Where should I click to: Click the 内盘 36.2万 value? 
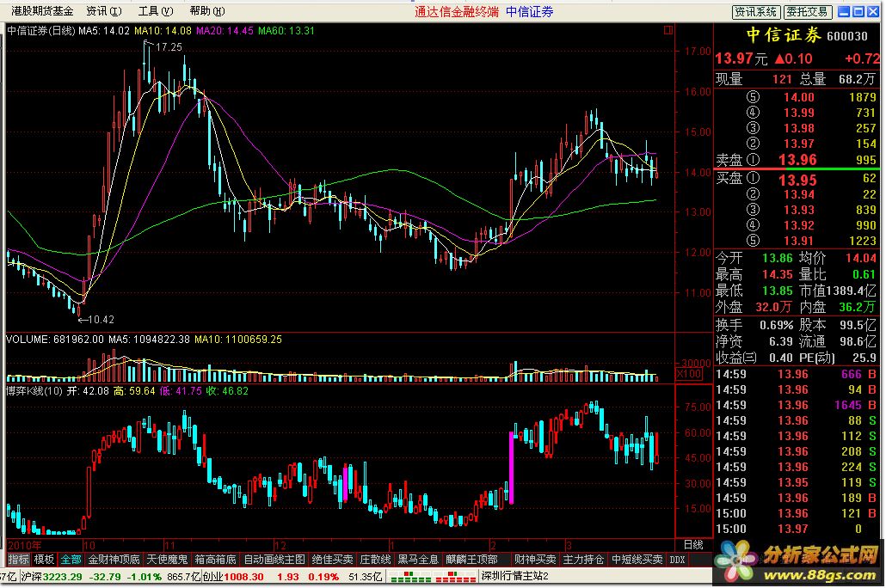point(857,307)
